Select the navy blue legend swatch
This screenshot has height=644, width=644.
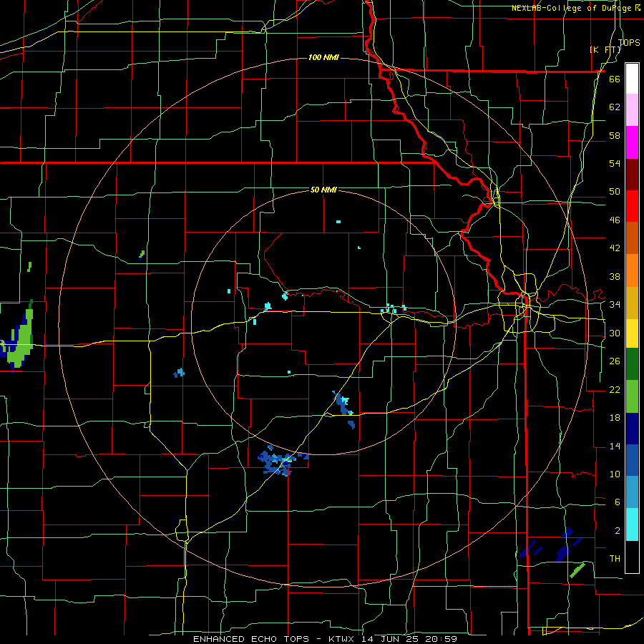632,429
